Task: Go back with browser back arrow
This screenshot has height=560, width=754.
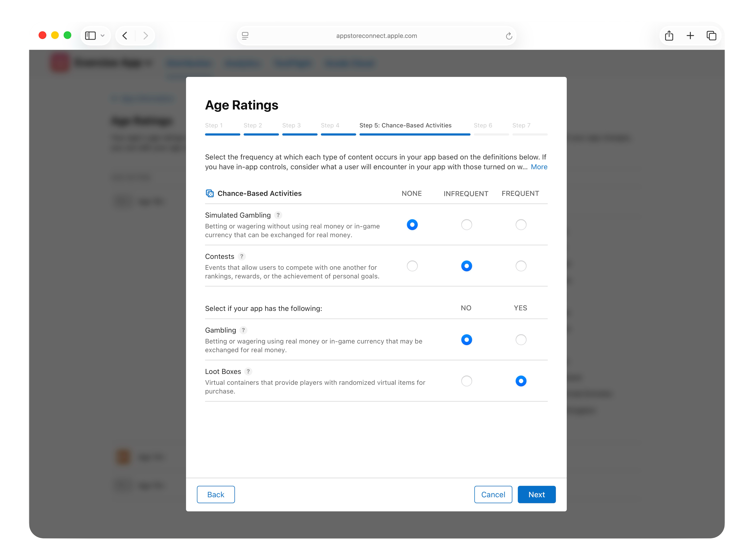Action: tap(125, 36)
